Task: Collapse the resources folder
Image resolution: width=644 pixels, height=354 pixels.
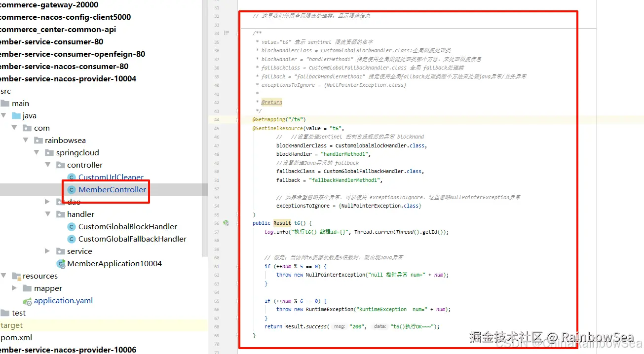Action: click(3, 276)
